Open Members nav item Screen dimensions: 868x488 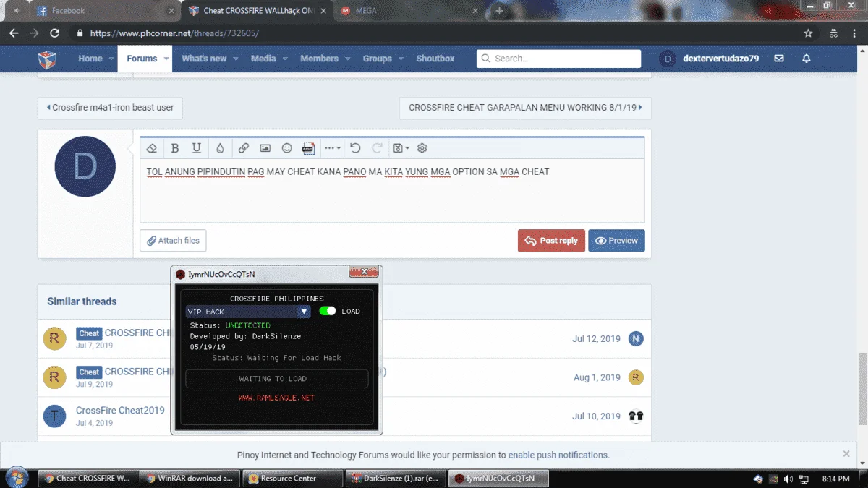(319, 59)
